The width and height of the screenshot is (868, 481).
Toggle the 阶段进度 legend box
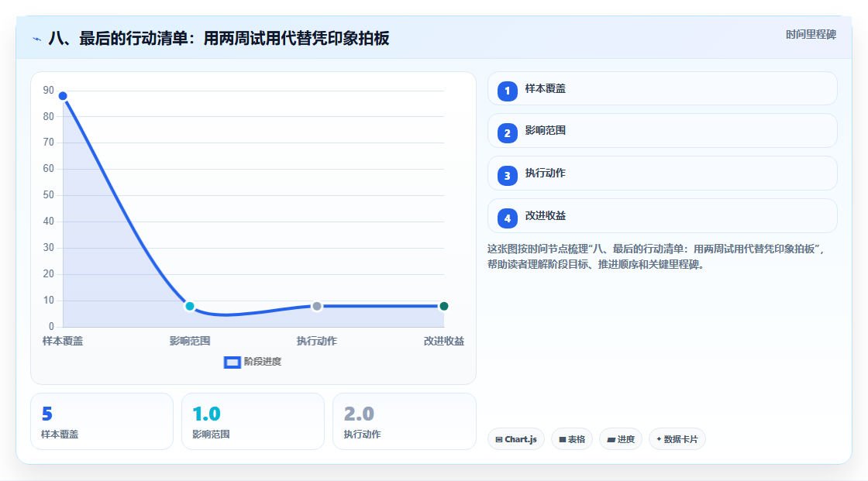(232, 362)
